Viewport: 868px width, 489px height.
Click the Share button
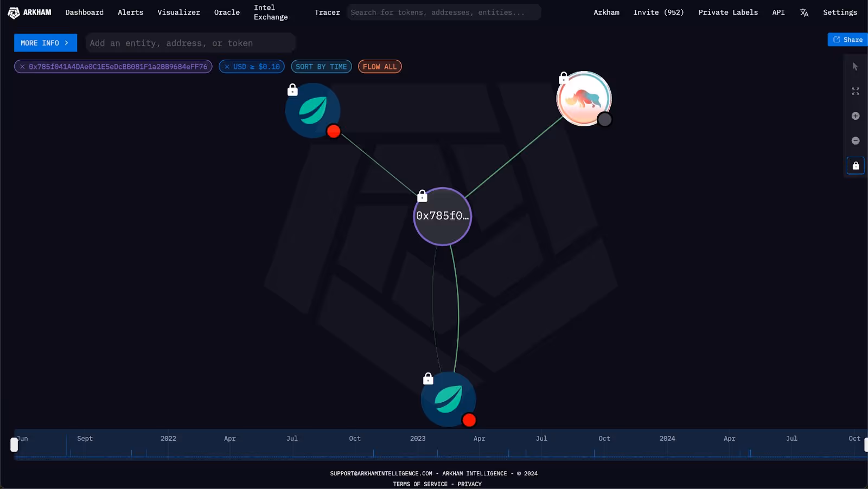(x=846, y=39)
